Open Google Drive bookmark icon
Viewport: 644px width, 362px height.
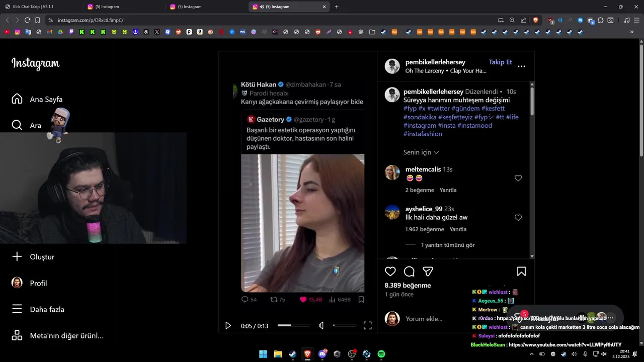(x=60, y=32)
